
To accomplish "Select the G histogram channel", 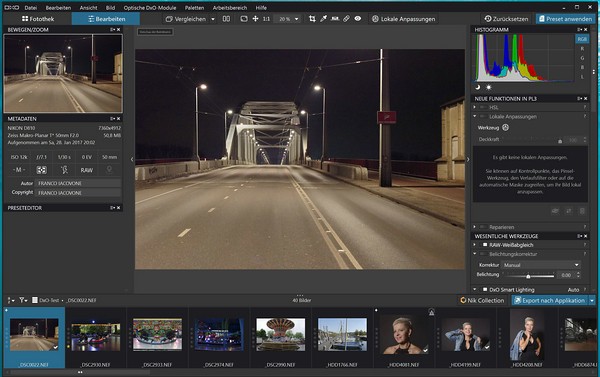I will 582,58.
